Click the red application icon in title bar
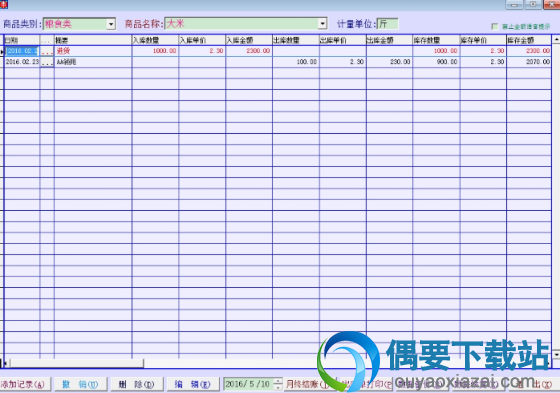Viewport: 560px width, 393px height. point(4,4)
